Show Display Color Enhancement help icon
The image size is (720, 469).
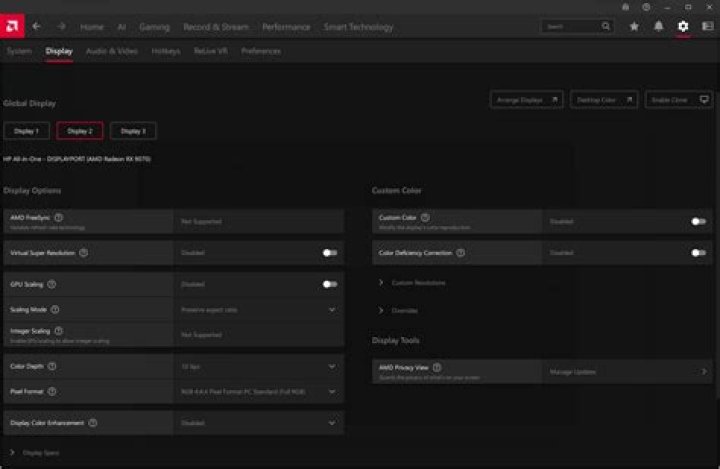(x=93, y=423)
